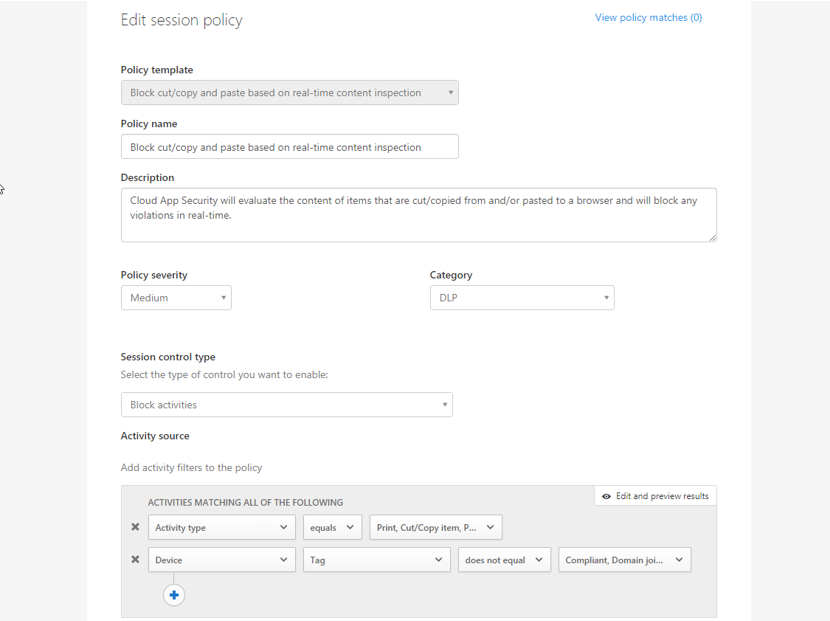Screen dimensions: 830x621
Task: Remove the Device filter row
Action: pos(135,559)
